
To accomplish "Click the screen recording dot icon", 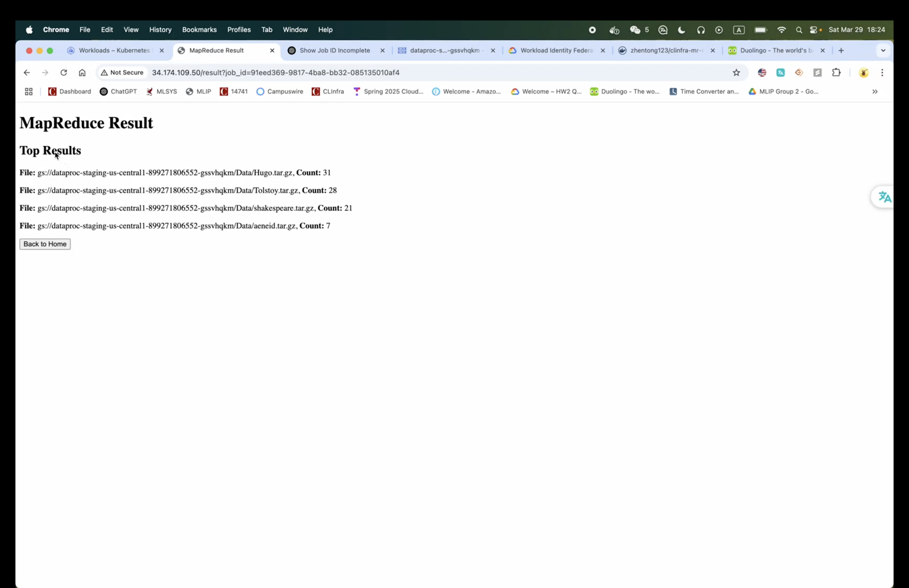I will [x=592, y=30].
